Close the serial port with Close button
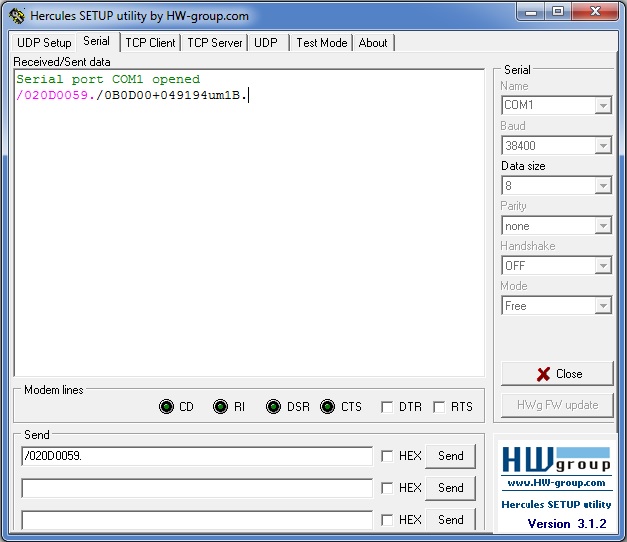The width and height of the screenshot is (627, 542). 557,374
